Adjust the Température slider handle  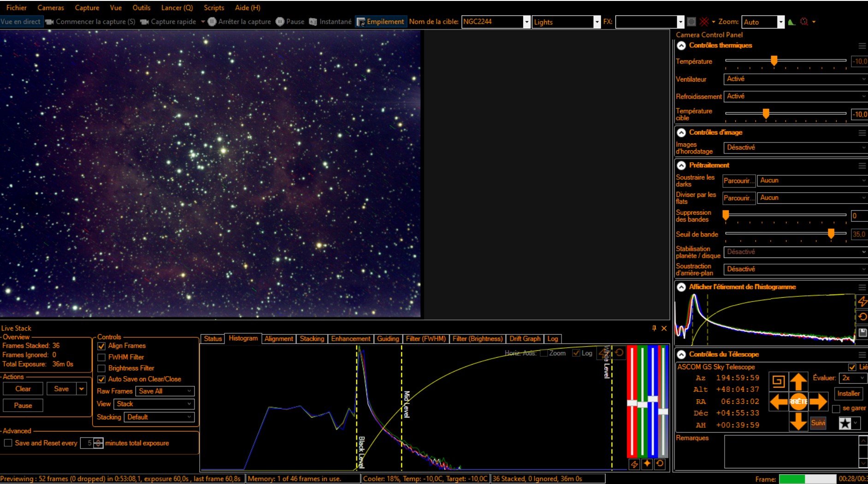(x=774, y=61)
